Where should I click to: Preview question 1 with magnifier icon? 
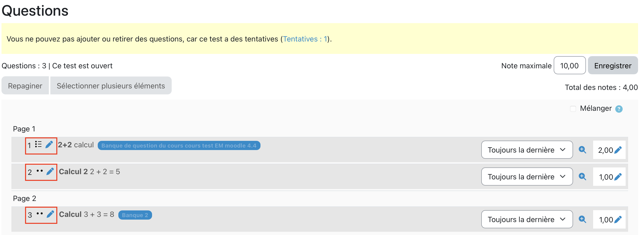click(x=582, y=150)
